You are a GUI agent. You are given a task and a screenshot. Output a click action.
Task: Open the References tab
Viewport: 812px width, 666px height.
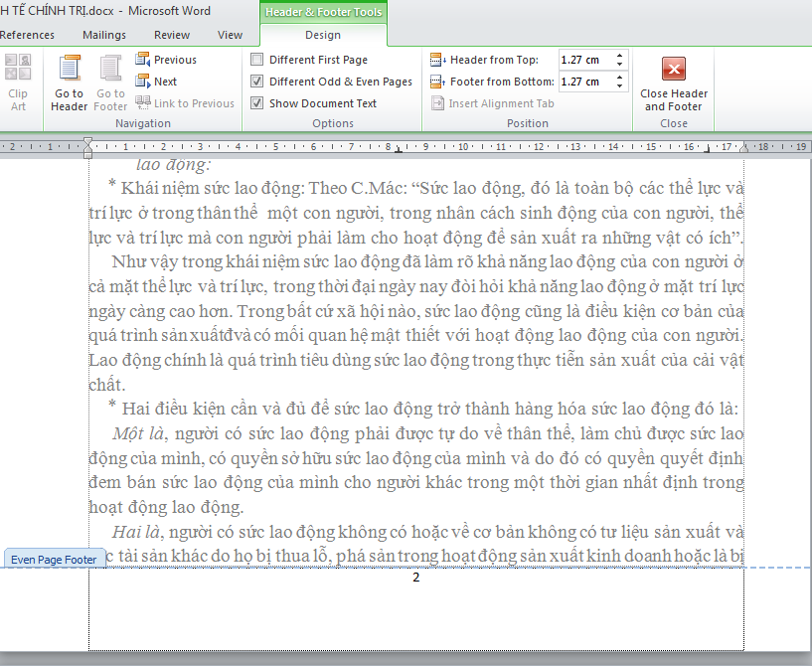pyautogui.click(x=27, y=35)
